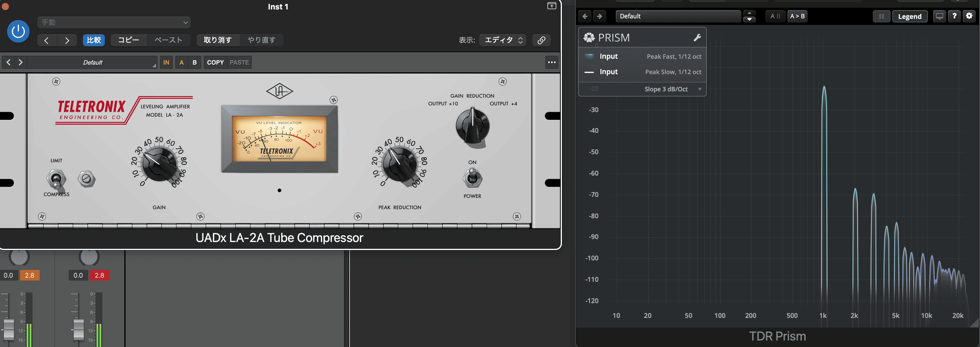Click the pause analyzer icon

coord(881,16)
